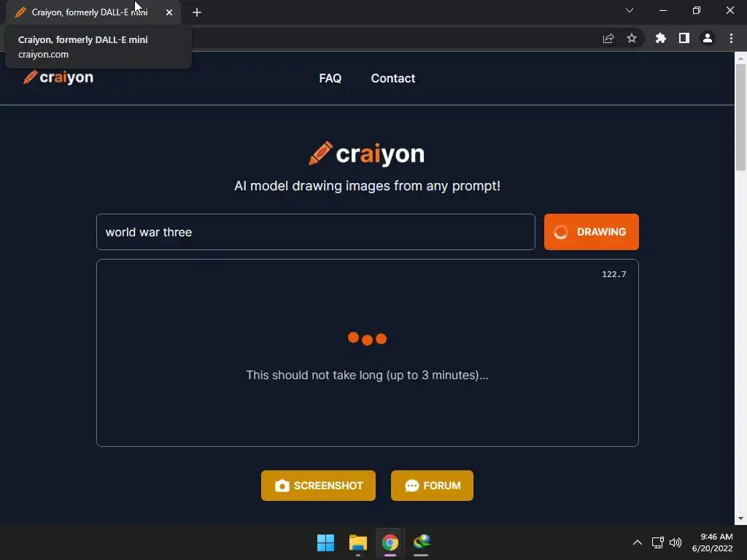The height and width of the screenshot is (560, 747).
Task: Close the Craiyon browser tab
Action: coord(169,12)
